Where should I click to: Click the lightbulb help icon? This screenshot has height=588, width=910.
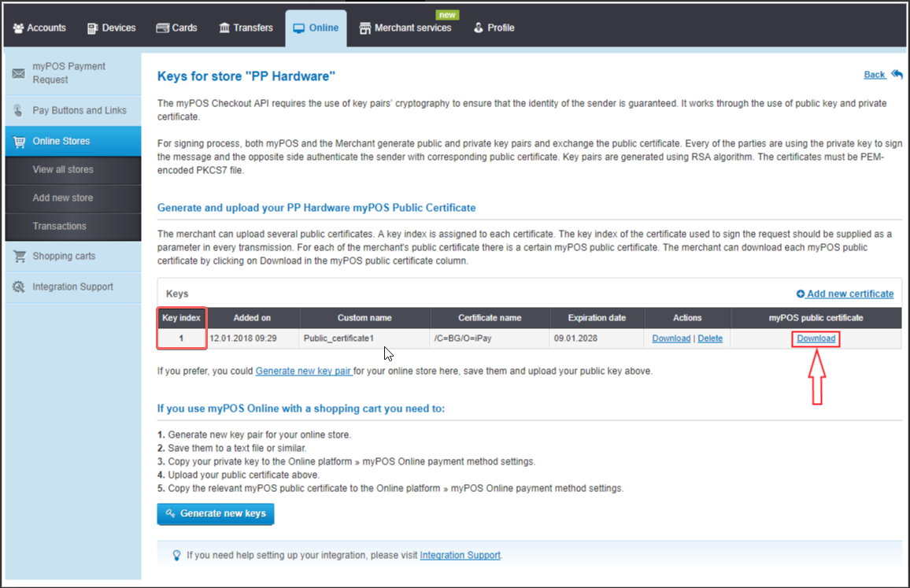[x=176, y=556]
